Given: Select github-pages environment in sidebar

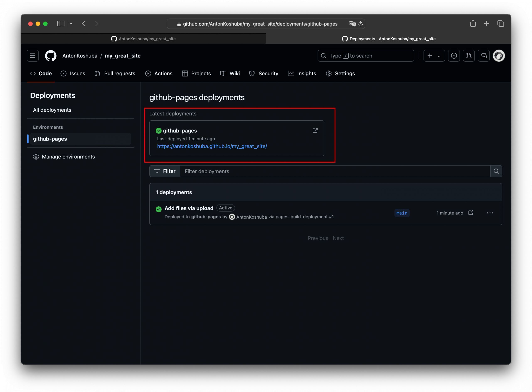Looking at the screenshot, I should (81, 139).
